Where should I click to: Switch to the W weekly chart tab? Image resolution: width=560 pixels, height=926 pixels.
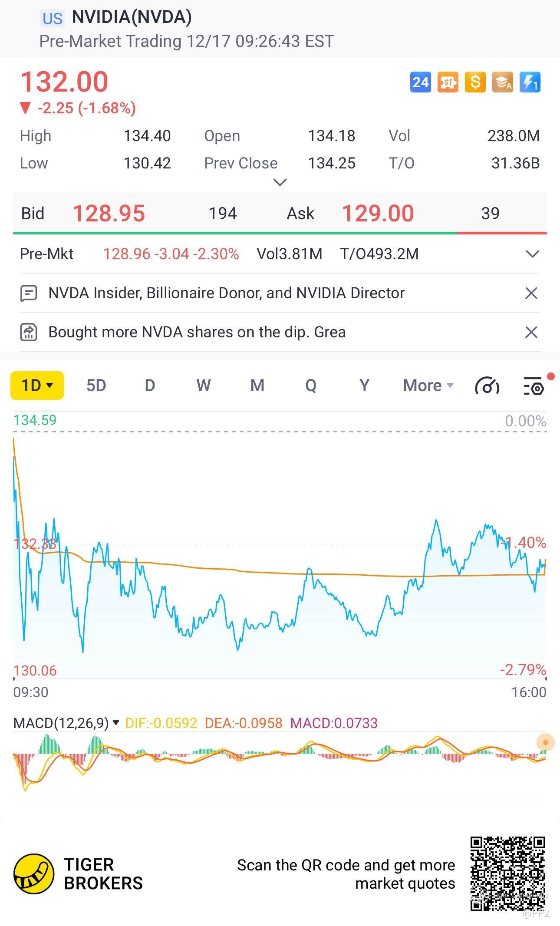[x=203, y=386]
